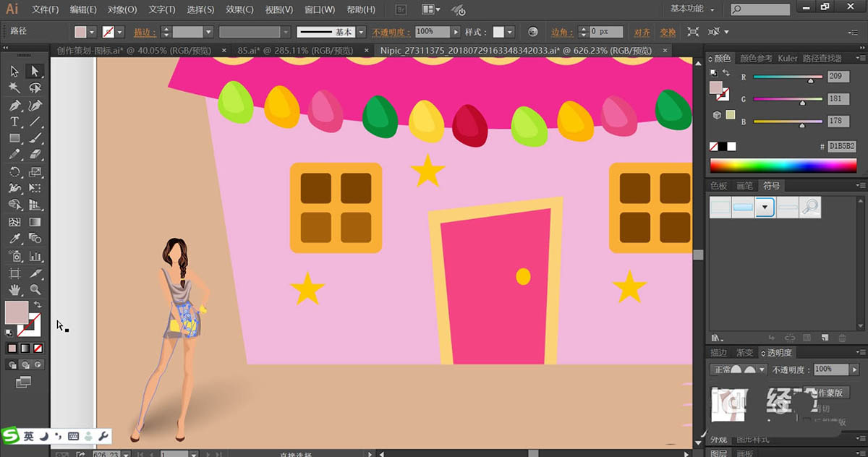This screenshot has width=868, height=457.
Task: Select the Type tool
Action: pyautogui.click(x=14, y=121)
